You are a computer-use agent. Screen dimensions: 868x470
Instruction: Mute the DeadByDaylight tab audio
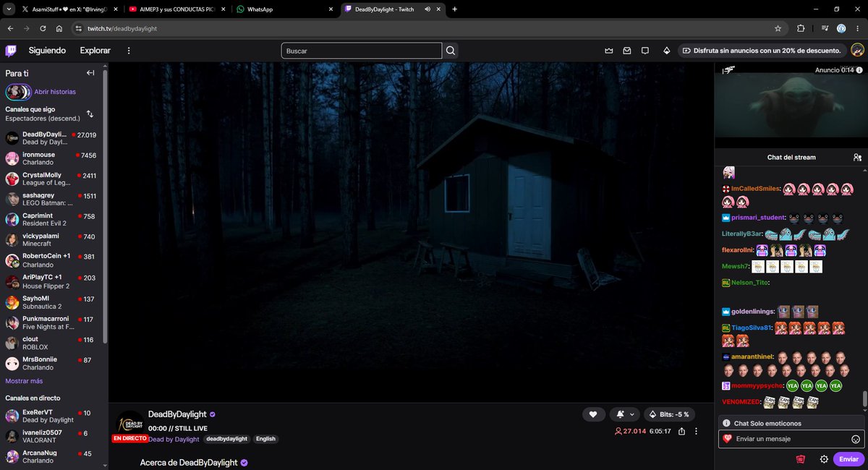coord(427,9)
